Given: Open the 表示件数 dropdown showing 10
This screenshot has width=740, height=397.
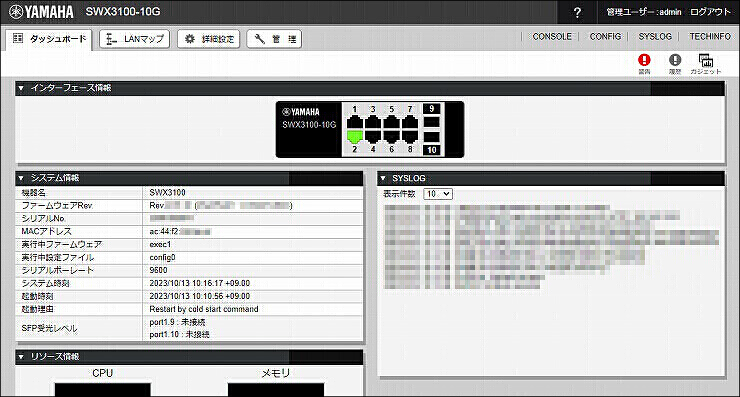Looking at the screenshot, I should click(438, 194).
